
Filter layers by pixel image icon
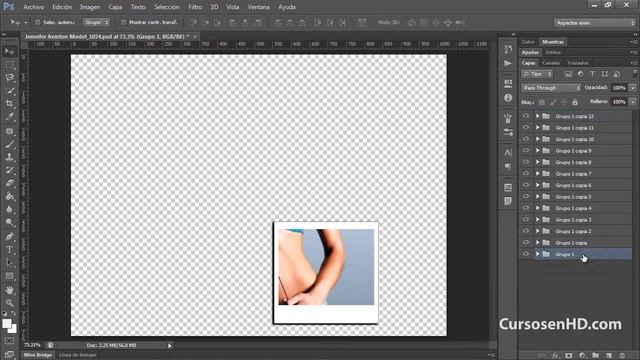568,74
